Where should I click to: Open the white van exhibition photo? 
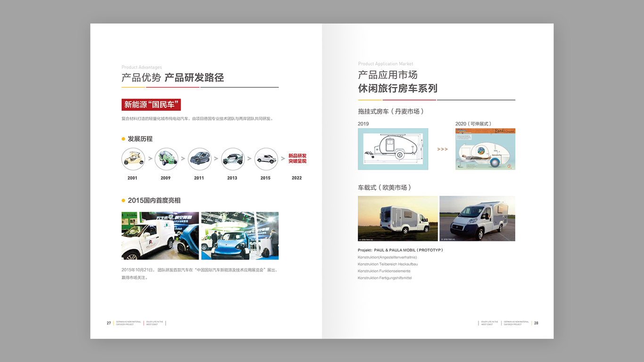click(160, 236)
